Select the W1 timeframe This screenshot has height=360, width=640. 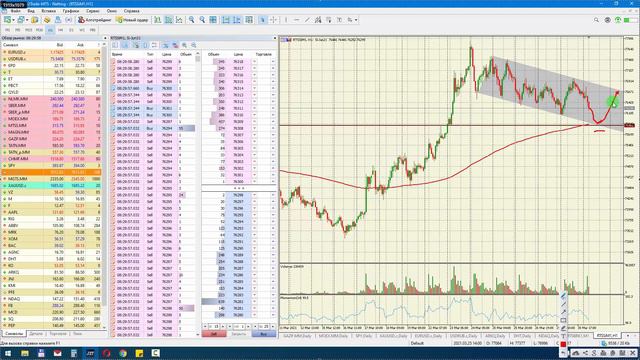(x=82, y=30)
